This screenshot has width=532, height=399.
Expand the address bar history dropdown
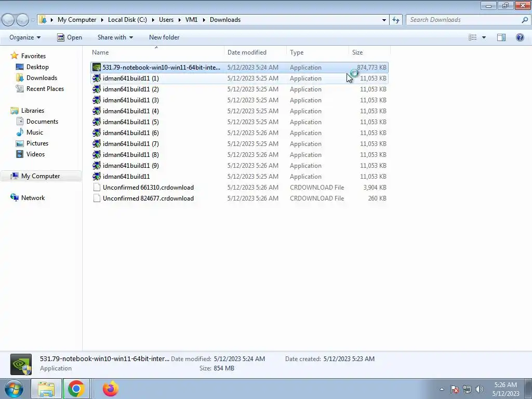pos(384,20)
